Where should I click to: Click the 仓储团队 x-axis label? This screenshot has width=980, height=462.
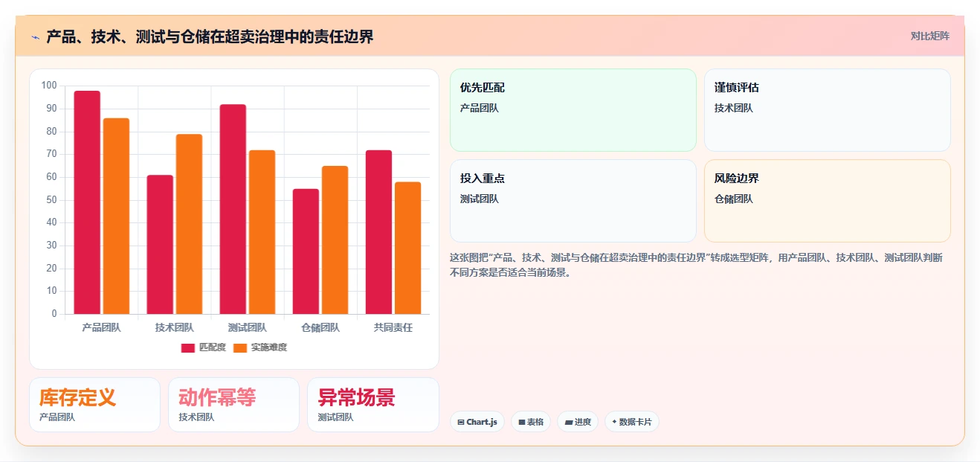pos(320,327)
